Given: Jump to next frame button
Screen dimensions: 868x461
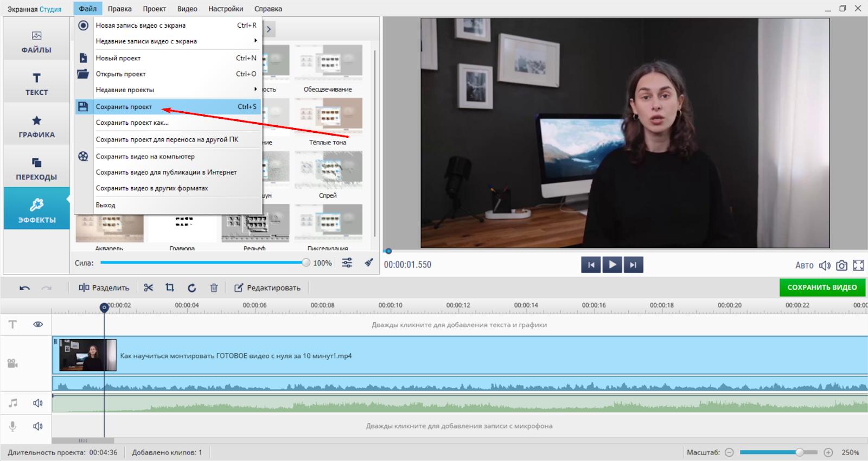Looking at the screenshot, I should 633,265.
